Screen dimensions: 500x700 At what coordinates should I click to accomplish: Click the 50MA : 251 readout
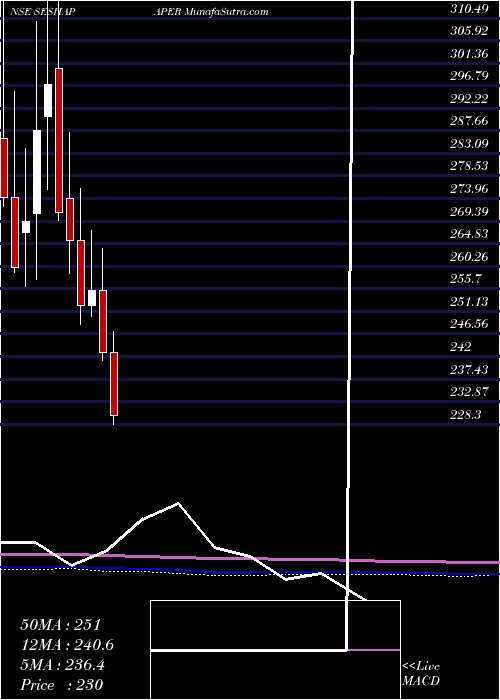(62, 625)
